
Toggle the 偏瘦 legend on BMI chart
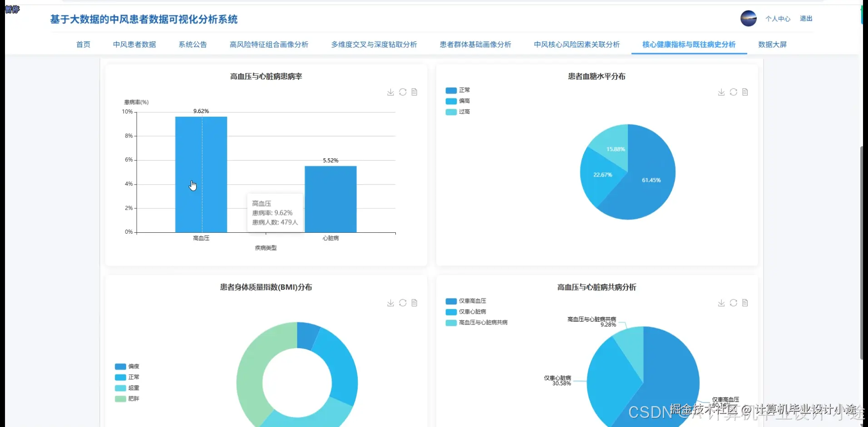tap(128, 366)
